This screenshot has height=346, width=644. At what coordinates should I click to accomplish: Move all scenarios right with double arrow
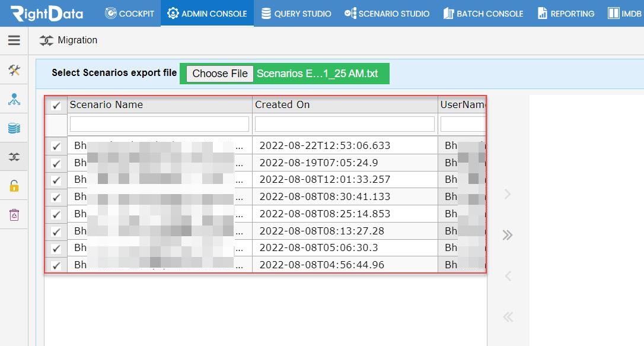click(508, 235)
